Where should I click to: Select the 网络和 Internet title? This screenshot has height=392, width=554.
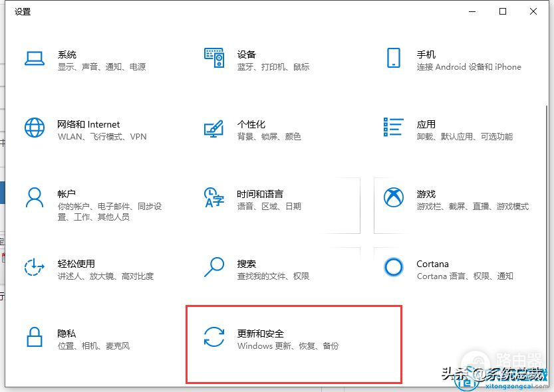(x=88, y=124)
